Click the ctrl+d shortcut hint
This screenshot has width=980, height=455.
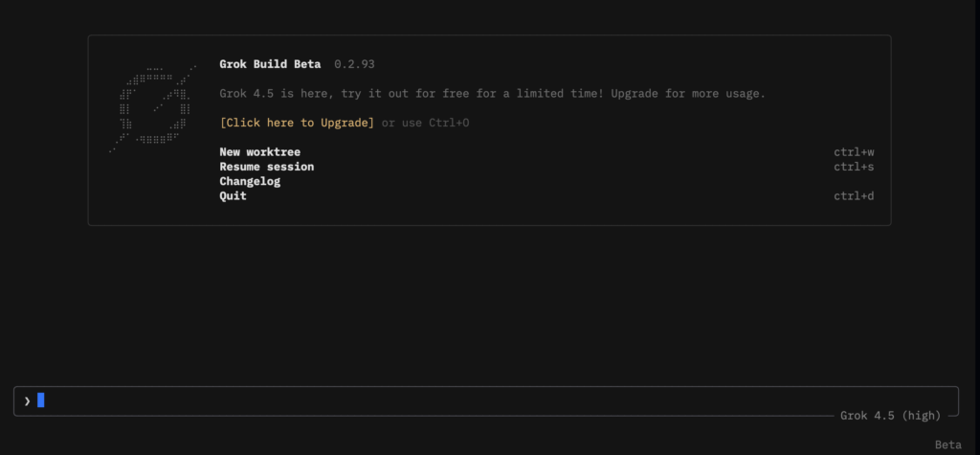(x=854, y=196)
